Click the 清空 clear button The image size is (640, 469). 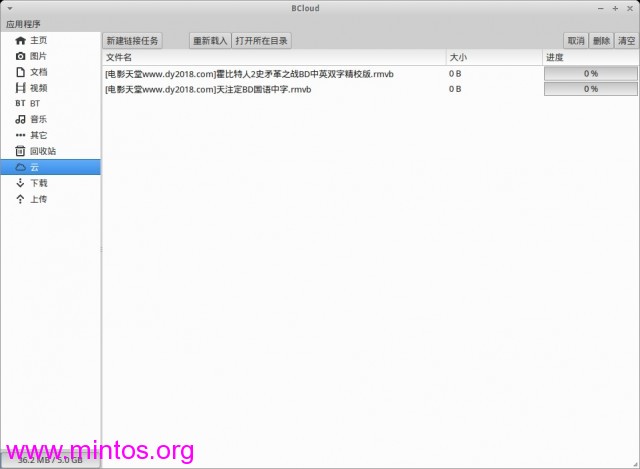pyautogui.click(x=626, y=41)
